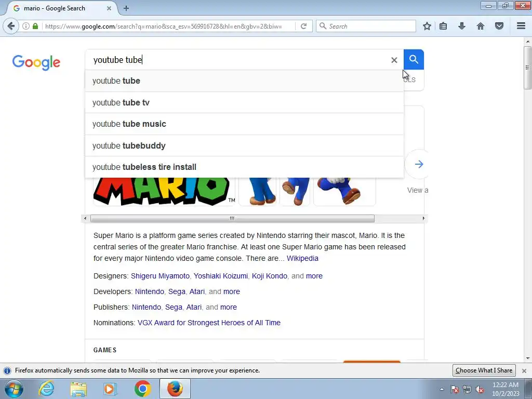Screen dimensions: 532x399
Task: Bookmark this page with the star icon
Action: 427,26
